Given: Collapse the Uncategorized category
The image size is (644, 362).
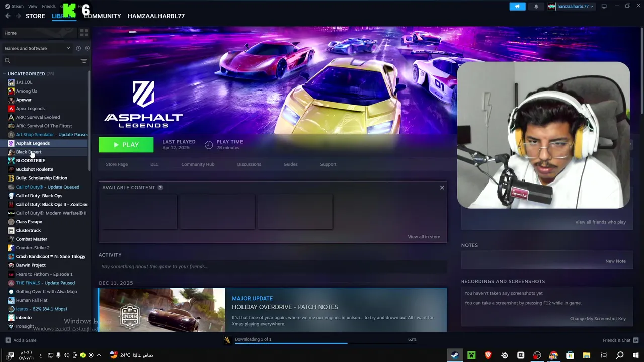Looking at the screenshot, I should point(4,74).
